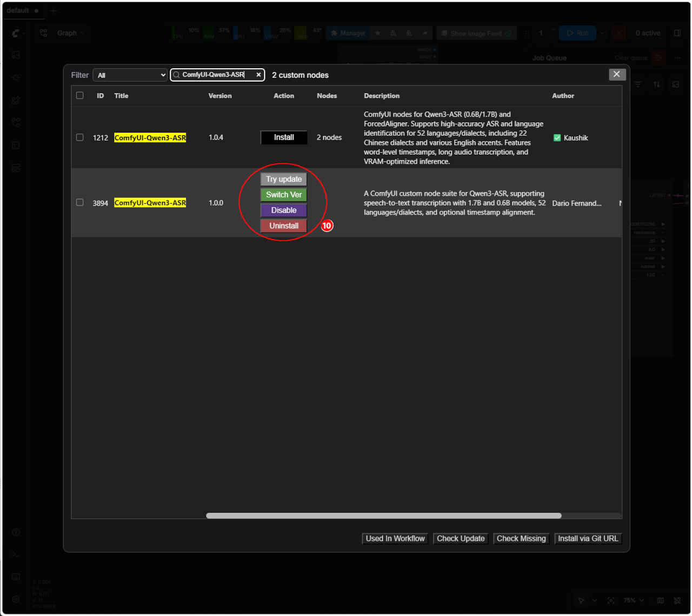Click the Check Missing button

[521, 539]
